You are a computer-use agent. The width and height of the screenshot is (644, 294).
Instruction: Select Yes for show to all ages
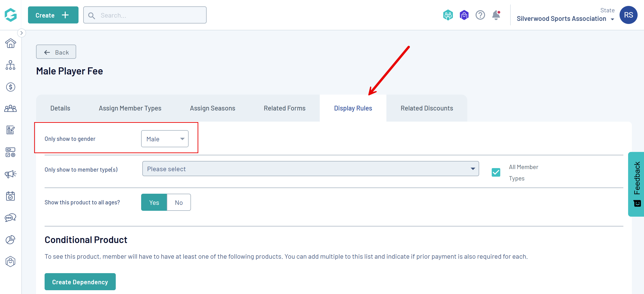154,202
